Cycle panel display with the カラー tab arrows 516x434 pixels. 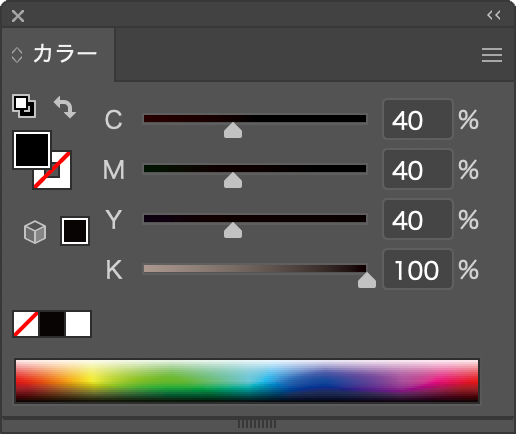pyautogui.click(x=17, y=55)
